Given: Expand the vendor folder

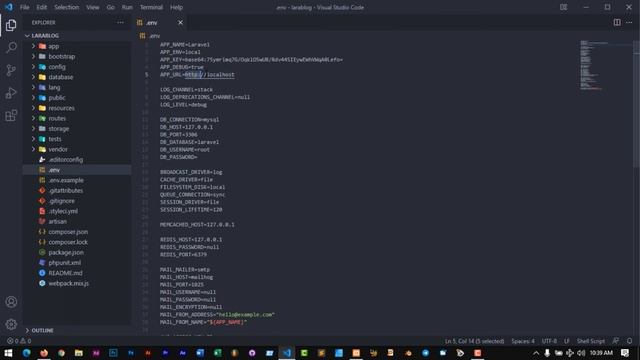Looking at the screenshot, I should [77, 149].
